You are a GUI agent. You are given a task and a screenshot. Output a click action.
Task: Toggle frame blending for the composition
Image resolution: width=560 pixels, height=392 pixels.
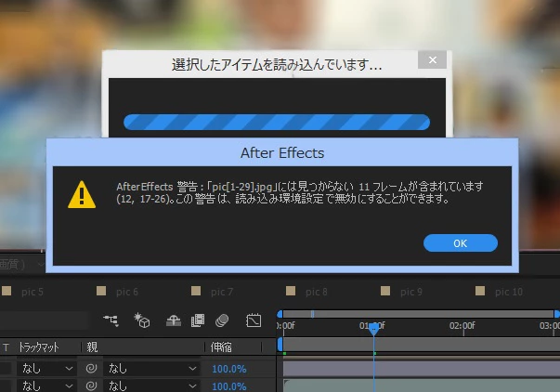click(198, 320)
